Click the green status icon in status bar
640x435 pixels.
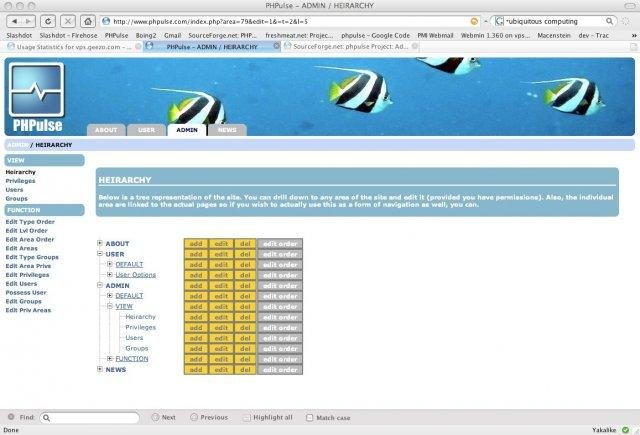pyautogui.click(x=625, y=430)
